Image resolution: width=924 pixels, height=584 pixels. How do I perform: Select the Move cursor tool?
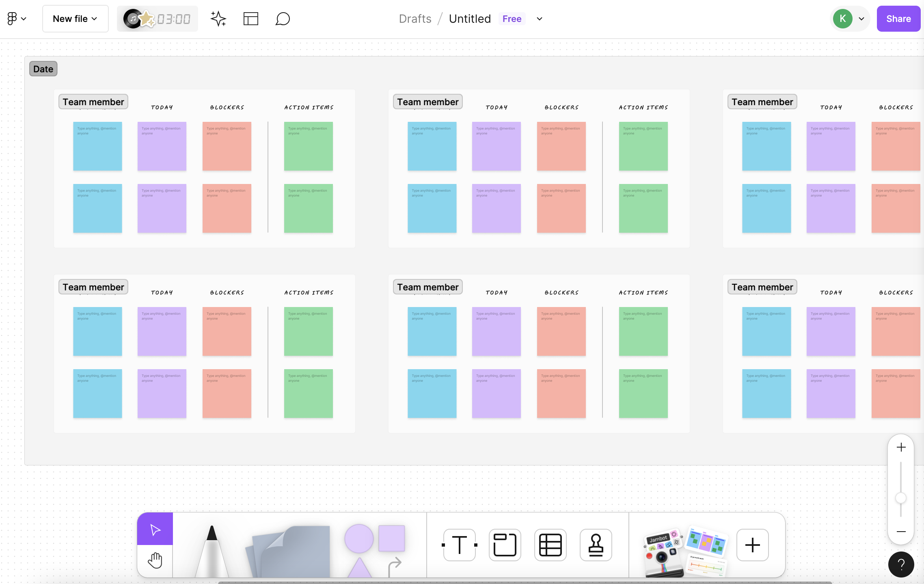(x=155, y=529)
